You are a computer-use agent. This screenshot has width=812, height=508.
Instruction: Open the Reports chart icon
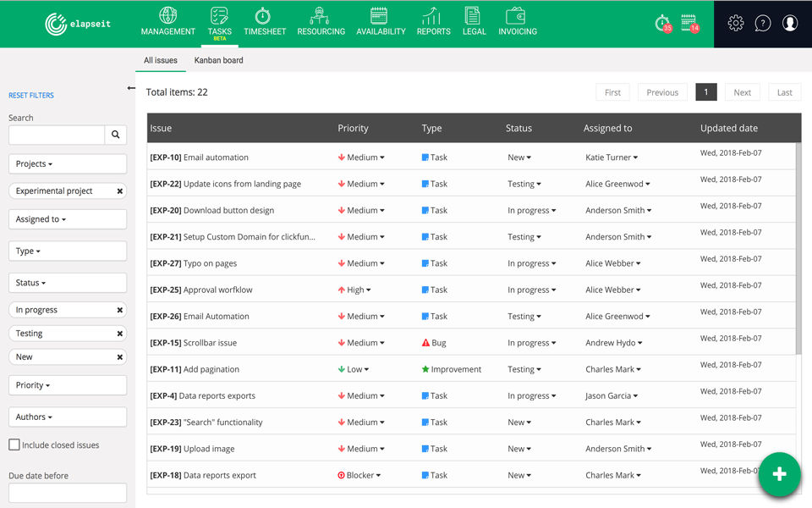pos(433,16)
